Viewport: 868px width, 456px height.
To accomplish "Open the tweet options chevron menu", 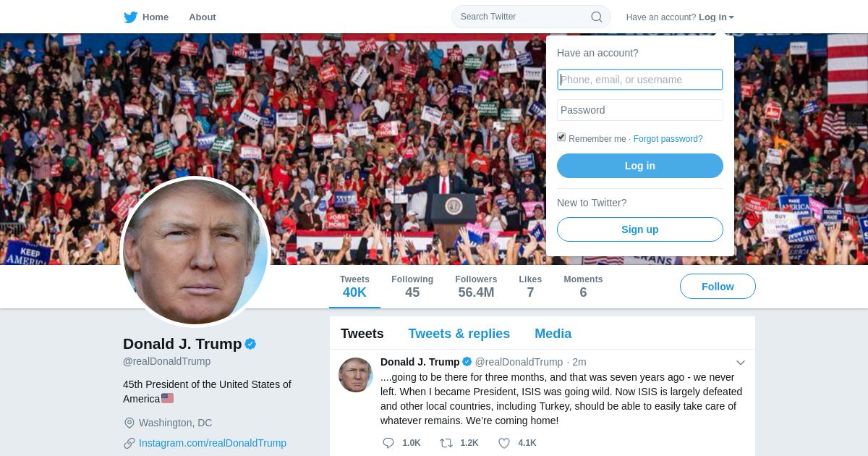I will (x=740, y=363).
